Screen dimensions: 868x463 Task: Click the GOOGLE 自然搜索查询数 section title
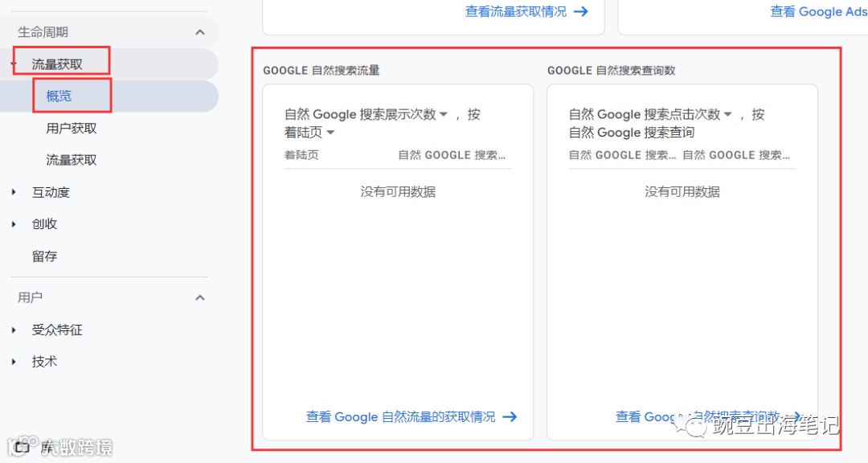611,71
